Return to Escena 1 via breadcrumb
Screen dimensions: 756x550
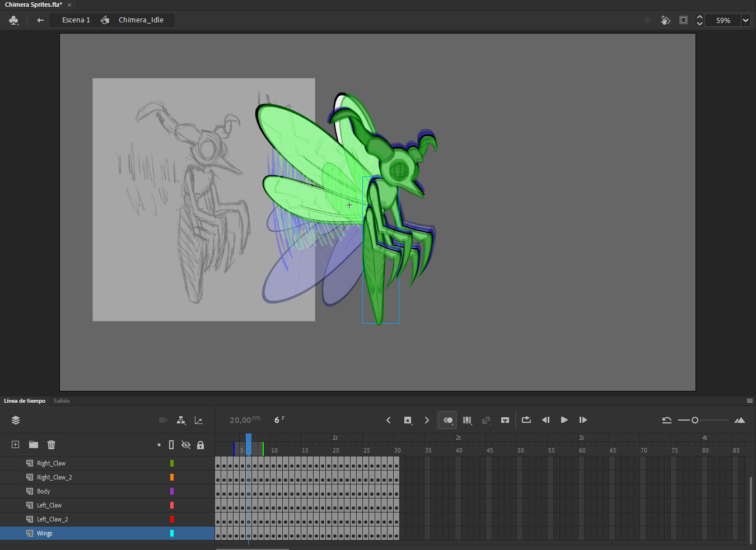[x=76, y=20]
